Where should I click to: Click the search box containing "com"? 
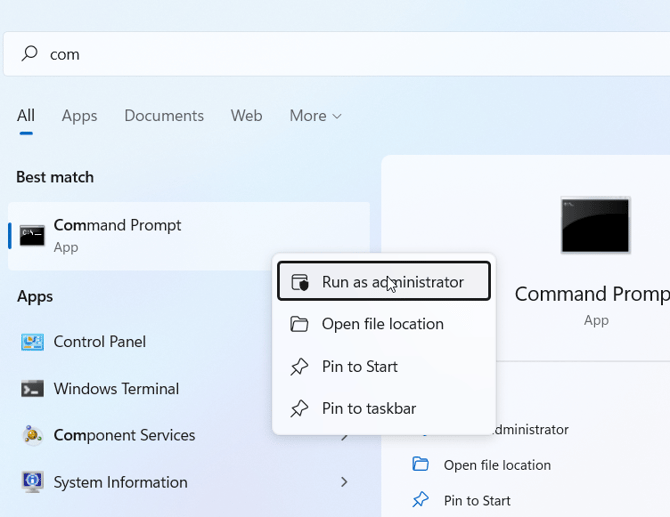pos(337,54)
